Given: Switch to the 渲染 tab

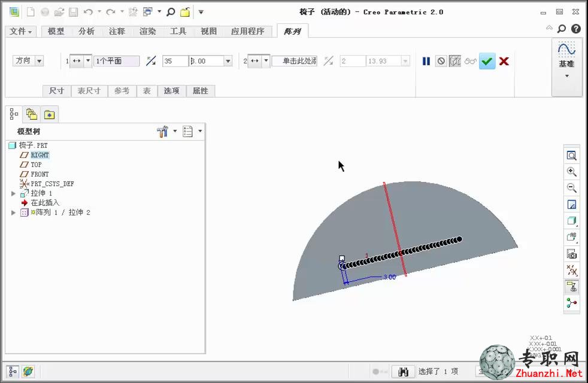Looking at the screenshot, I should pos(148,31).
